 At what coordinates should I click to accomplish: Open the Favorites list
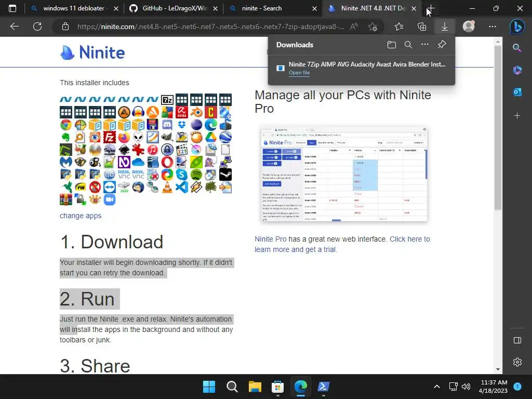399,26
